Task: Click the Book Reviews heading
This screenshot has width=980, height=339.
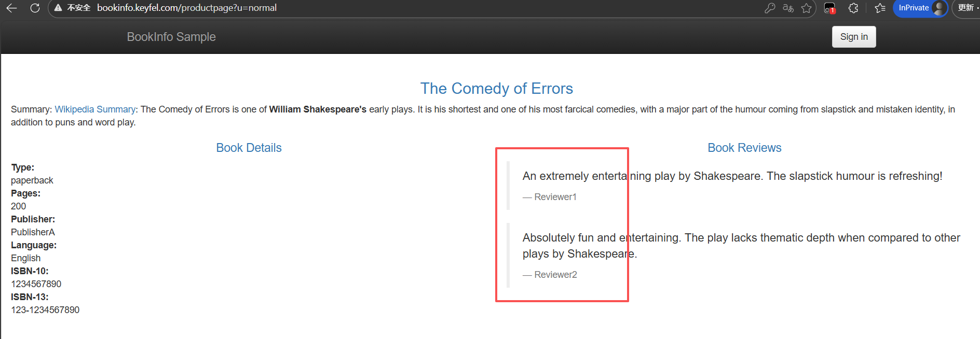Action: (x=744, y=148)
